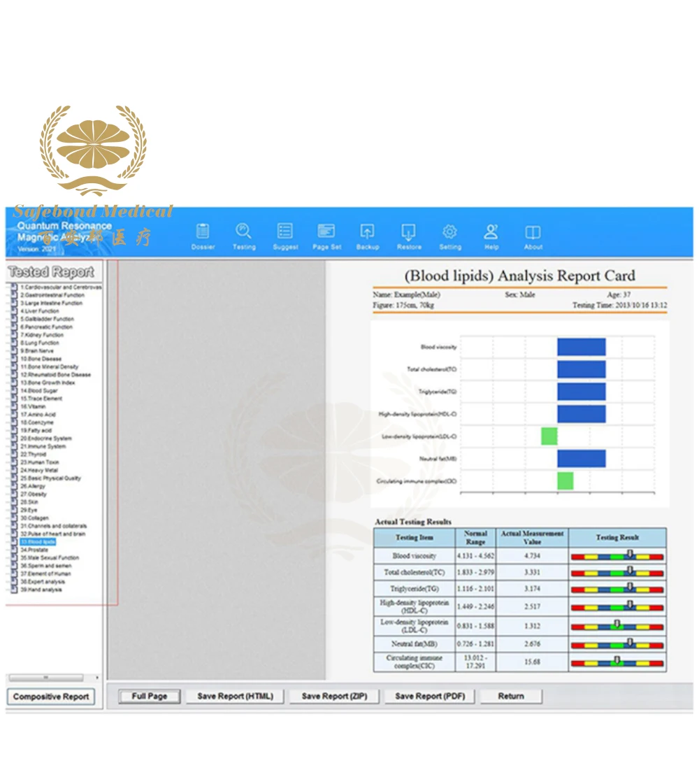Viewport: 699px width, 784px height.
Task: Select 7.Kidney Function report
Action: (42, 335)
